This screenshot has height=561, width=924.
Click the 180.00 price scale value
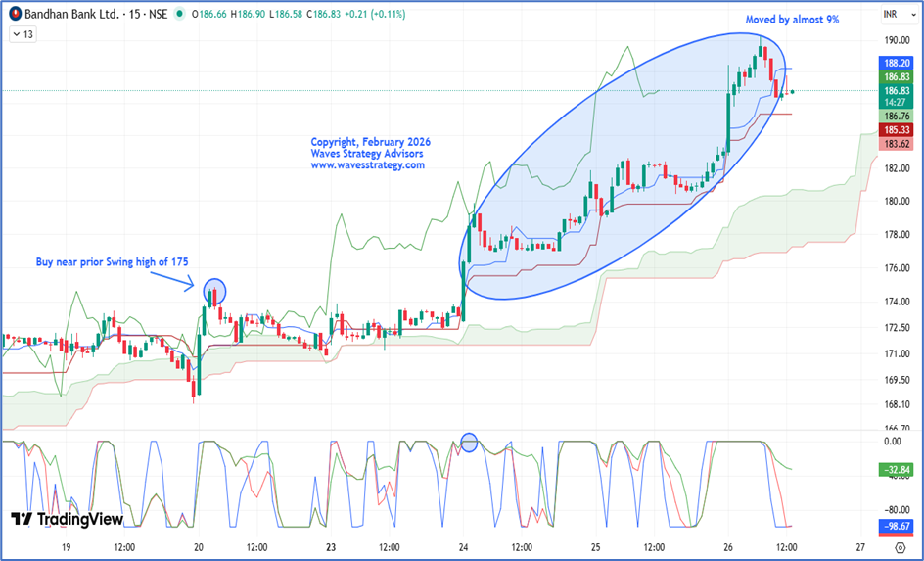click(x=895, y=202)
